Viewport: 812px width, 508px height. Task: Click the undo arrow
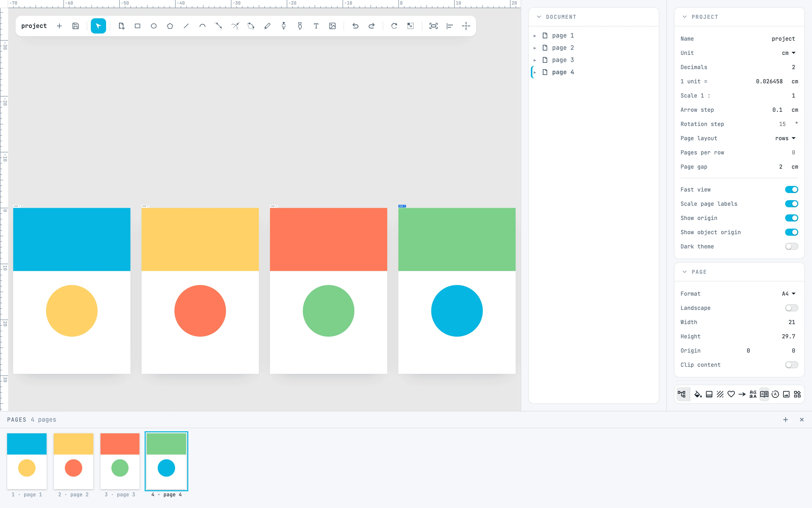355,26
